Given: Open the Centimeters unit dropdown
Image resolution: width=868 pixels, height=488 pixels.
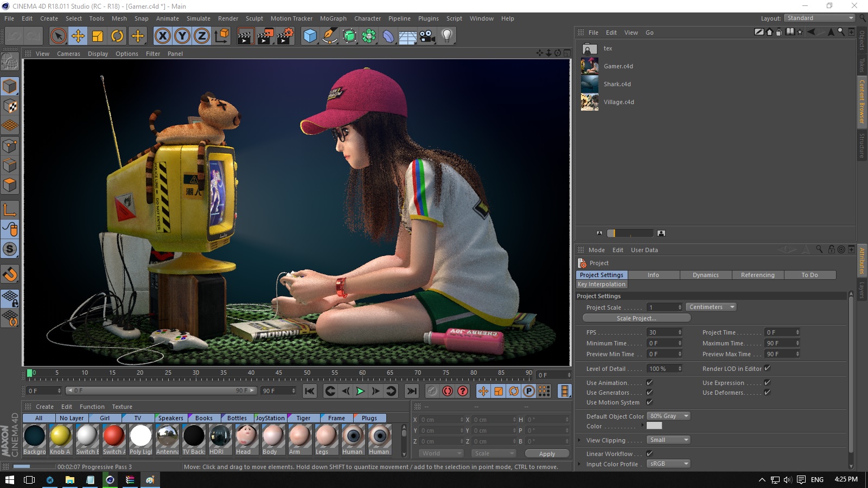Looking at the screenshot, I should point(711,307).
